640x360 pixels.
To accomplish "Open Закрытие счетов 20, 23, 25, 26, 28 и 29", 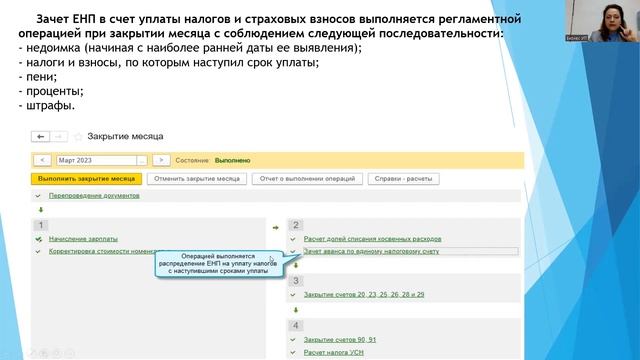I will [364, 294].
